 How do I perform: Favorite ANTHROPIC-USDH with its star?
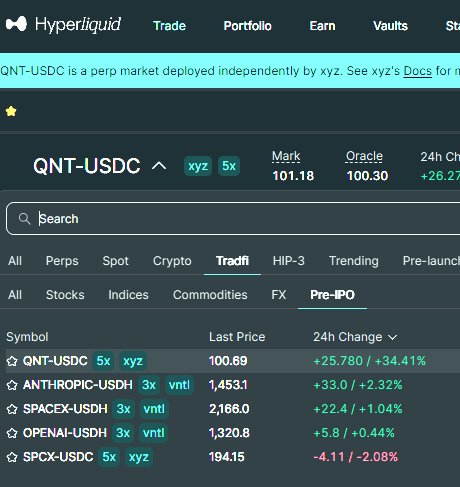[x=12, y=385]
